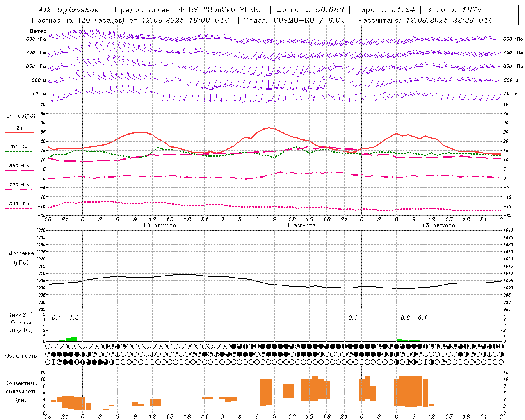The height and width of the screenshot is (420, 525).
Task: Click the Высота: 187м elevation value
Action: (x=454, y=10)
